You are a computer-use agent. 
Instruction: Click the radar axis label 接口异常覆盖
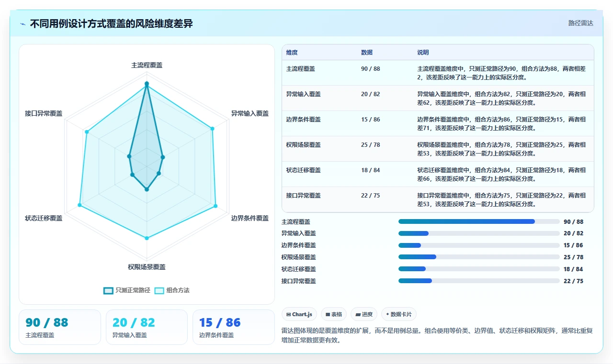pos(44,113)
